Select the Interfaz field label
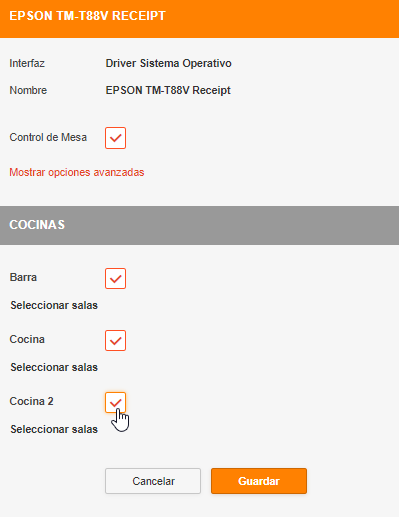The width and height of the screenshot is (399, 517). [x=27, y=63]
